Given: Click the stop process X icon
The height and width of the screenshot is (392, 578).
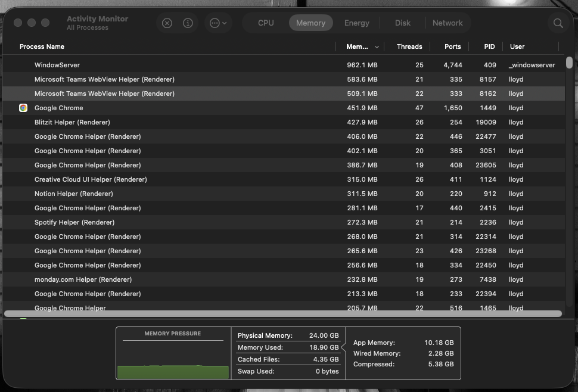Looking at the screenshot, I should tap(167, 23).
